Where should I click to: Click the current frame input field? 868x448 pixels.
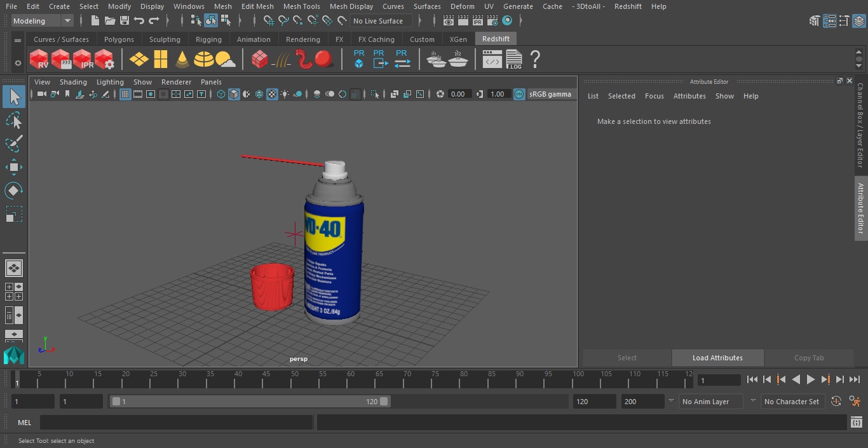[719, 380]
